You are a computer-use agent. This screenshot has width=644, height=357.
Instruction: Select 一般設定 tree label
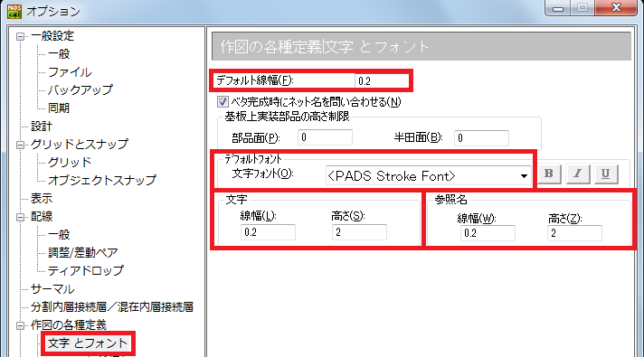click(52, 36)
